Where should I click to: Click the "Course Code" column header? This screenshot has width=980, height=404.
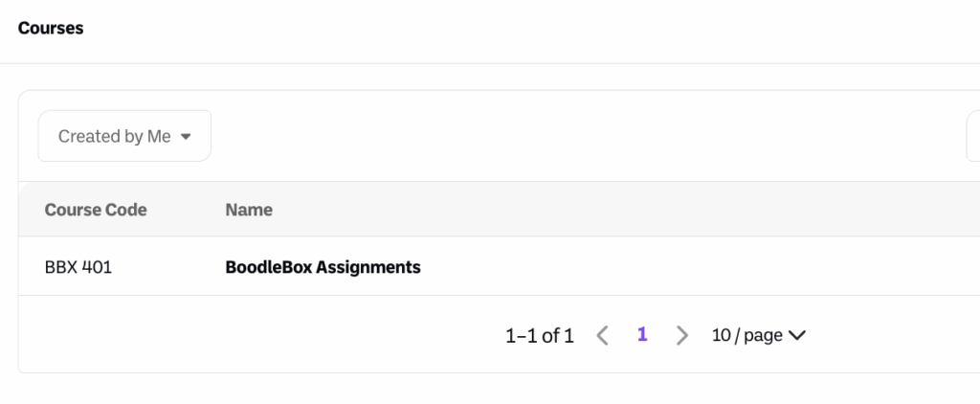point(96,210)
